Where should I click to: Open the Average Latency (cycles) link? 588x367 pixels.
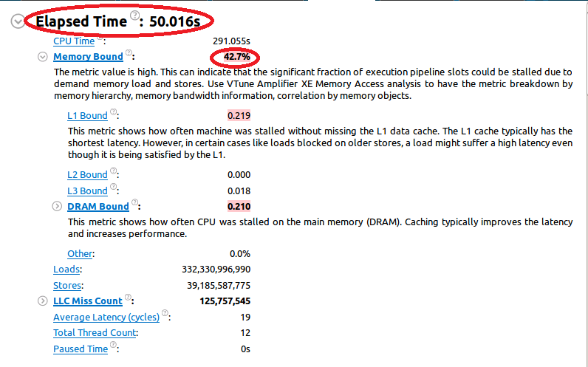pos(106,317)
